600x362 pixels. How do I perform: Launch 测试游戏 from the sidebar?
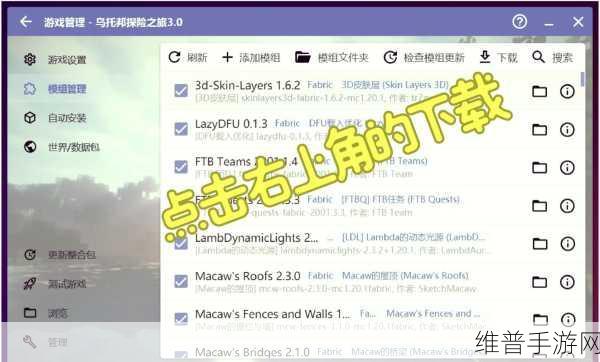[55, 284]
